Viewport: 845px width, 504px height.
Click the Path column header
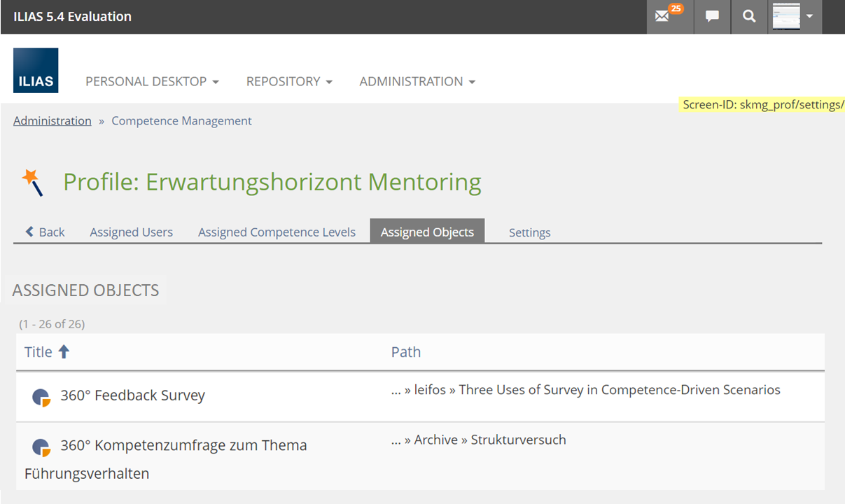[405, 351]
